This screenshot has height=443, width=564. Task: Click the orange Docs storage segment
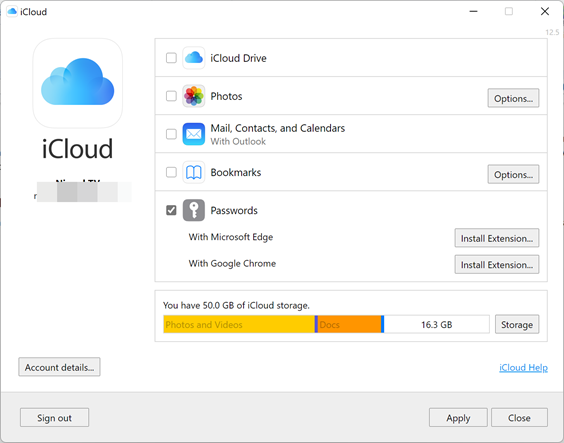click(x=349, y=324)
